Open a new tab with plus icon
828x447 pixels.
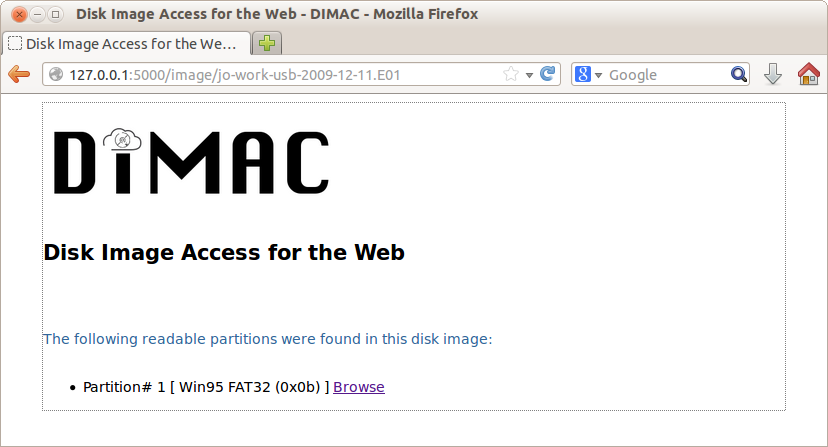click(x=267, y=43)
